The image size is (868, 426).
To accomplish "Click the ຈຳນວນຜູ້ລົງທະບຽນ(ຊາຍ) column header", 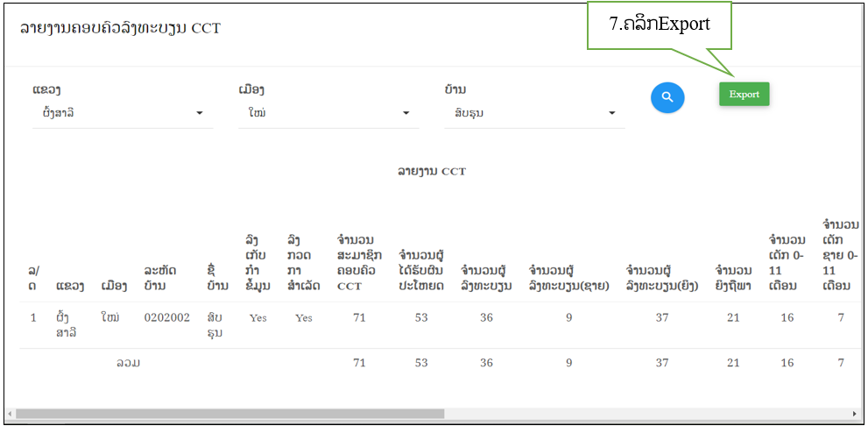I will [568, 278].
